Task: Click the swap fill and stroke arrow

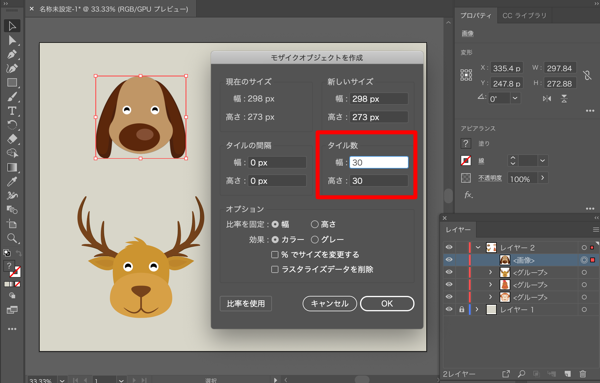Action: tap(18, 253)
